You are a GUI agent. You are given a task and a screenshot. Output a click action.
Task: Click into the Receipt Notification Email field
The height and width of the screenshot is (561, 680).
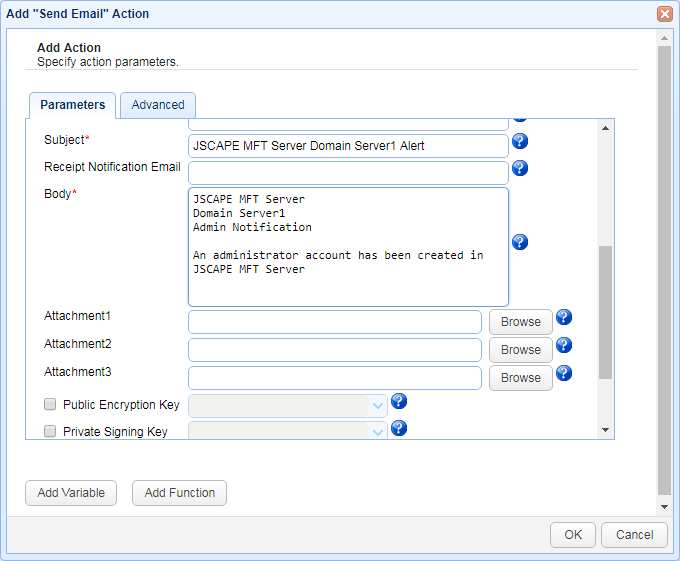click(x=348, y=173)
